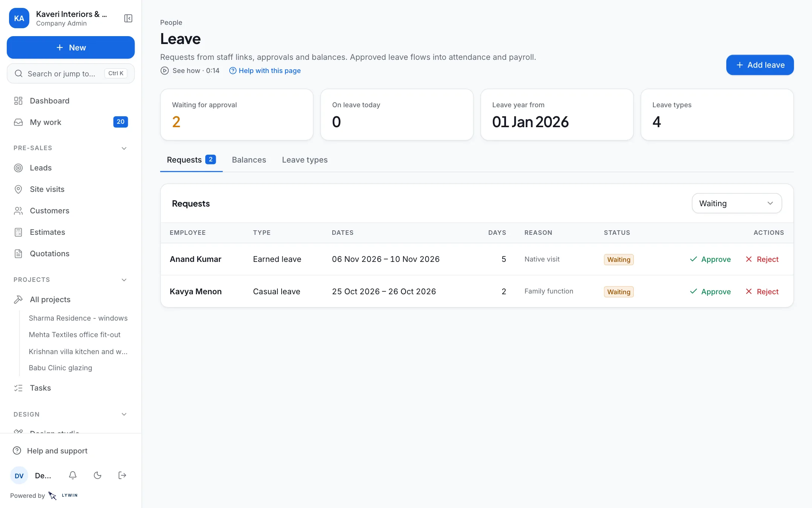The image size is (812, 508).
Task: Open the Dashboard grid icon
Action: click(x=18, y=101)
